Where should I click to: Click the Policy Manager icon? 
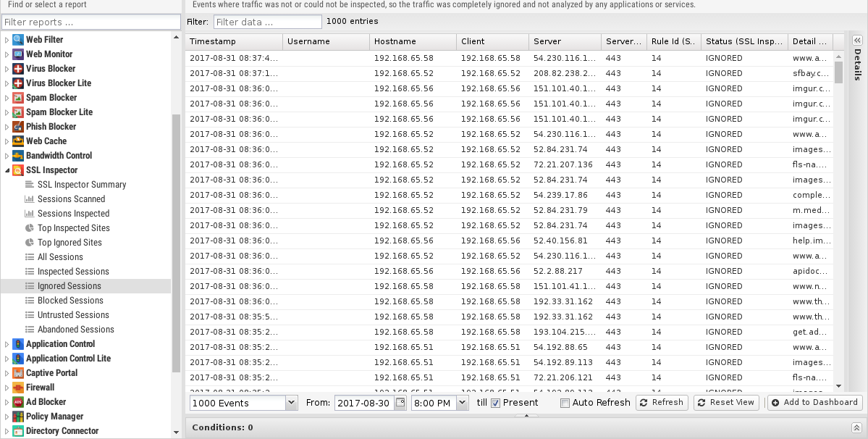(x=18, y=417)
